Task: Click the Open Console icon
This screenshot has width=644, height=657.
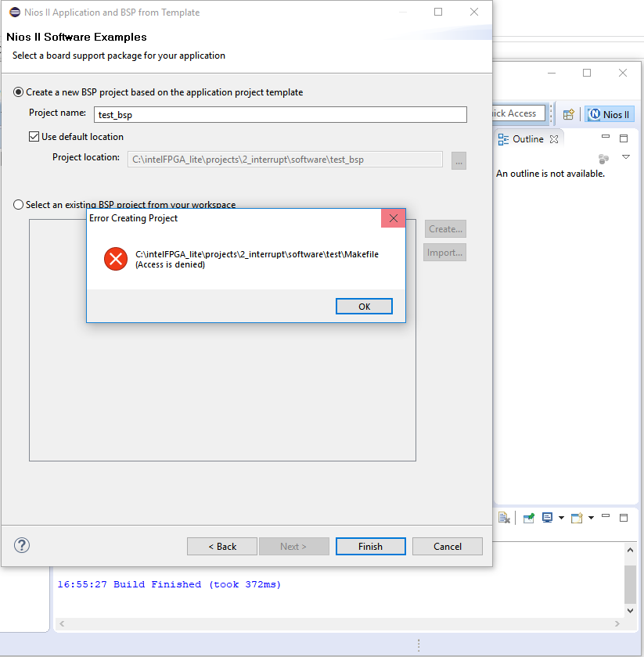Action: 577,519
